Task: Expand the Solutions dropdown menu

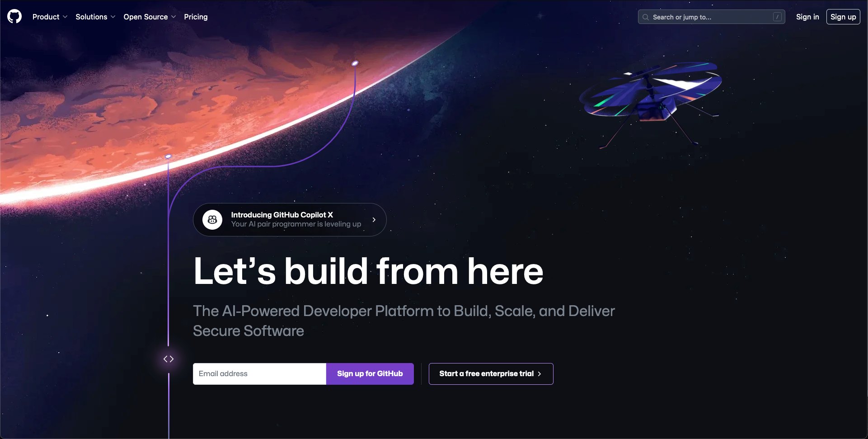Action: point(95,17)
